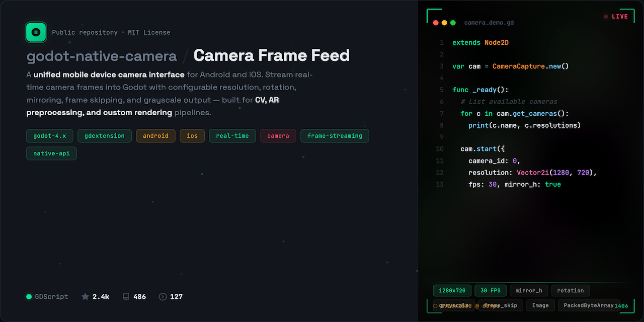Screen dimensions: 644x322
Task: Click the MIT License label
Action: pos(149,32)
